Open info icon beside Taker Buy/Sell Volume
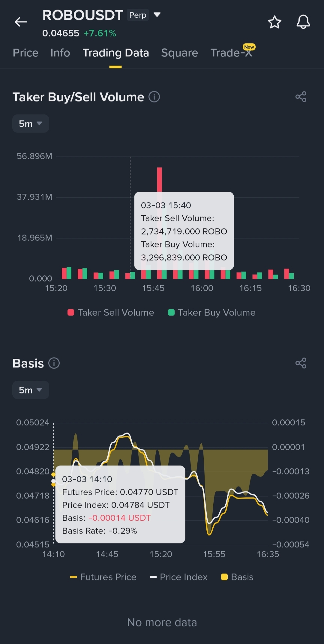This screenshot has height=644, width=324. [154, 97]
